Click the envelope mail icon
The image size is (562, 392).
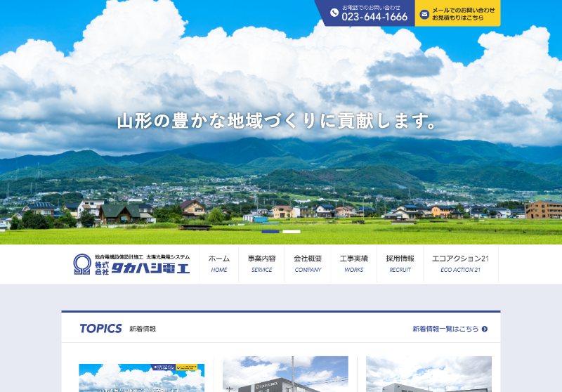pyautogui.click(x=424, y=14)
